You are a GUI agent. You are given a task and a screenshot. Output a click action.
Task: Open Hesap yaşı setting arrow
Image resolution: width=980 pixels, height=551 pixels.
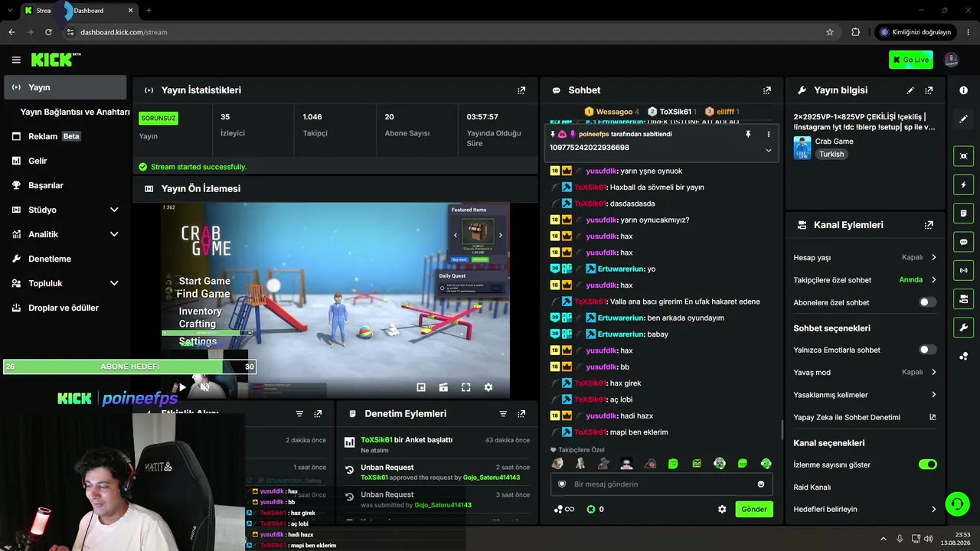point(933,258)
